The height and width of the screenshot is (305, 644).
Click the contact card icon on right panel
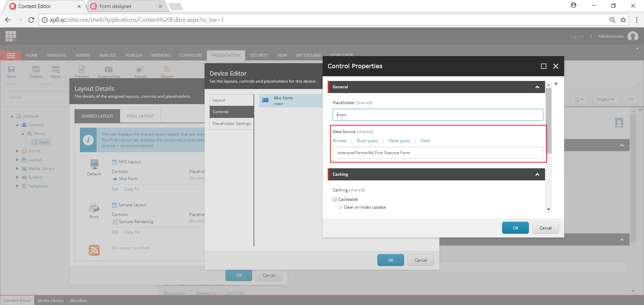point(619,123)
